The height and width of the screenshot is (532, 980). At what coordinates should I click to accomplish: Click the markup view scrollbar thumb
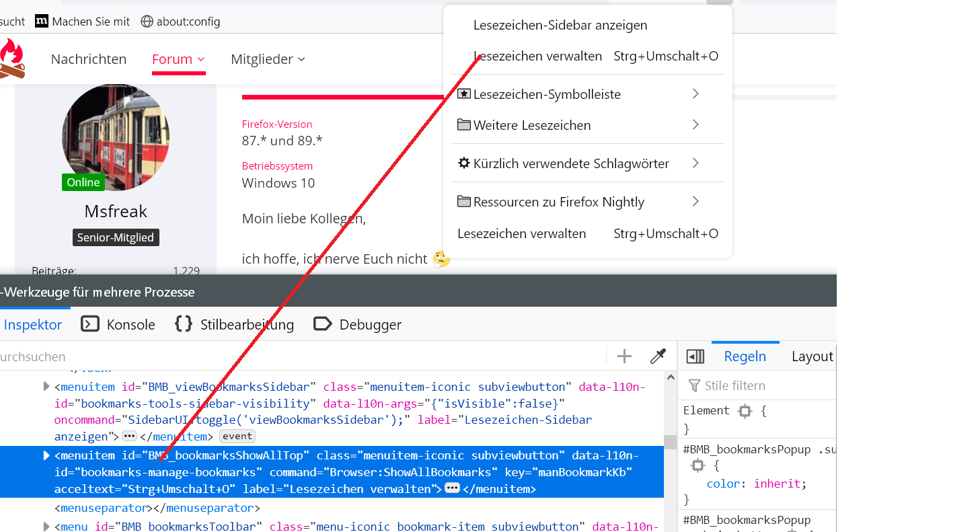pos(671,441)
